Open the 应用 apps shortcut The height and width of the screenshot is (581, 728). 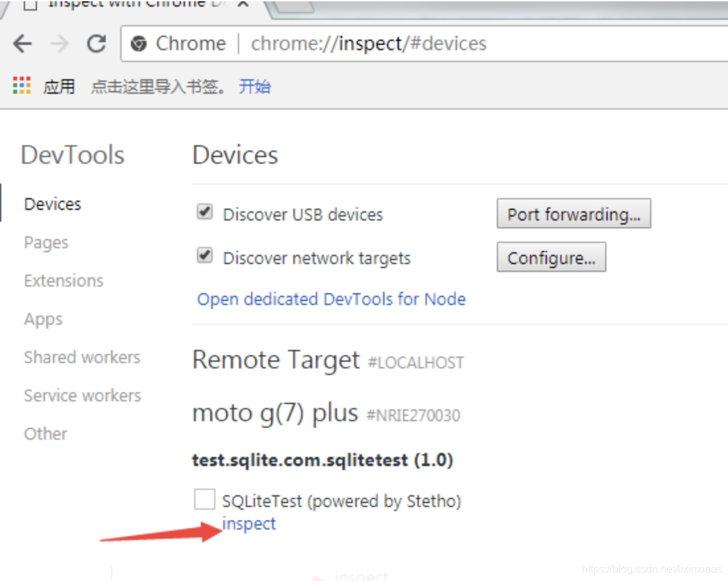[x=59, y=86]
